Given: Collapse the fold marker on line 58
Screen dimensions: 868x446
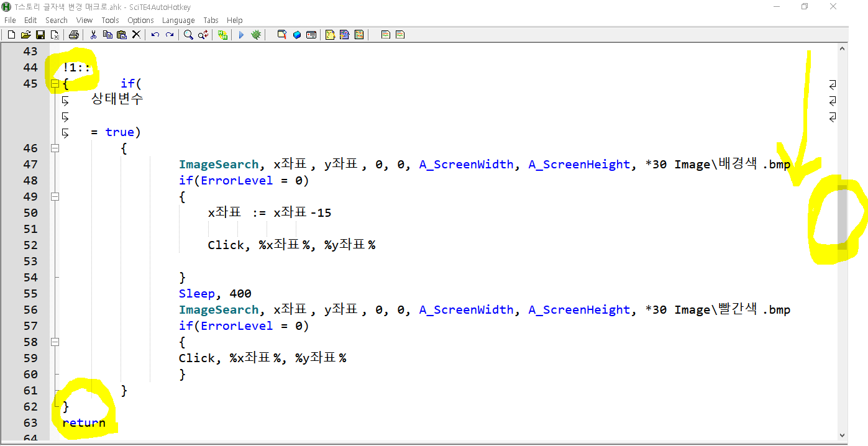Looking at the screenshot, I should coord(55,342).
